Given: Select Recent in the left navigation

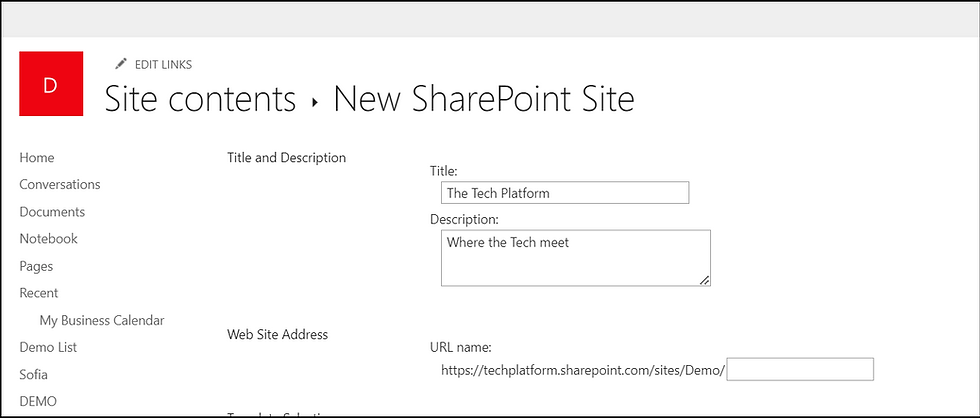Looking at the screenshot, I should coord(39,293).
